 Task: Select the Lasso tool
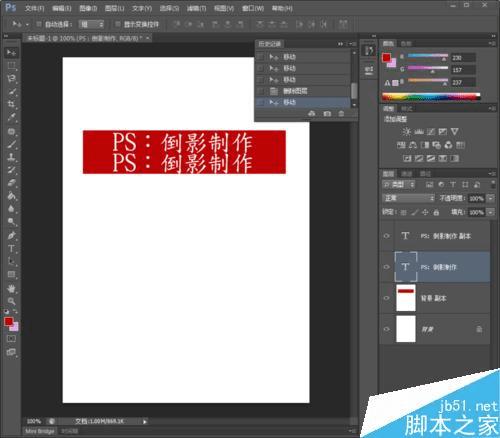pos(11,79)
